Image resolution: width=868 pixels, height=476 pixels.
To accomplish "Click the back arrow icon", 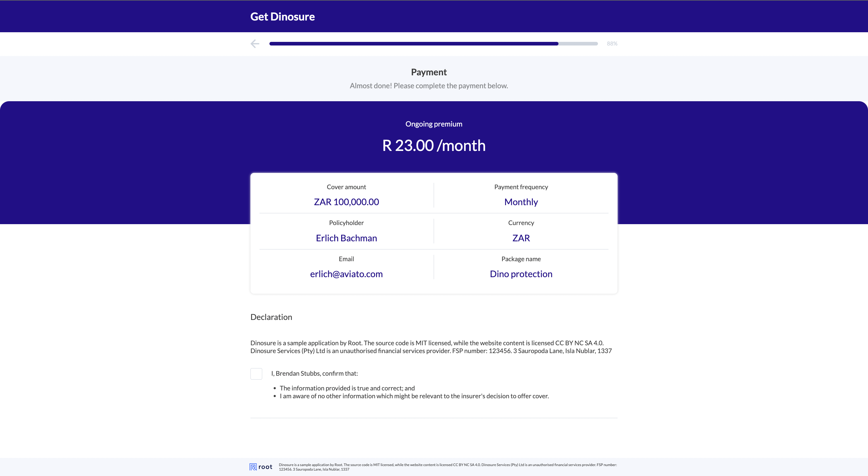I will pos(255,43).
